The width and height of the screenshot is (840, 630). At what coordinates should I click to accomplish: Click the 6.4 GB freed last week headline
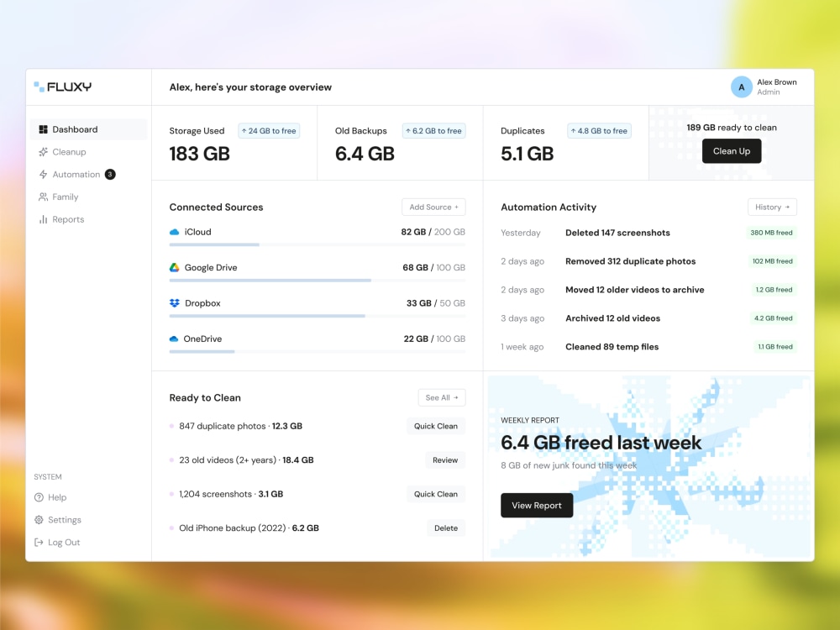tap(601, 443)
